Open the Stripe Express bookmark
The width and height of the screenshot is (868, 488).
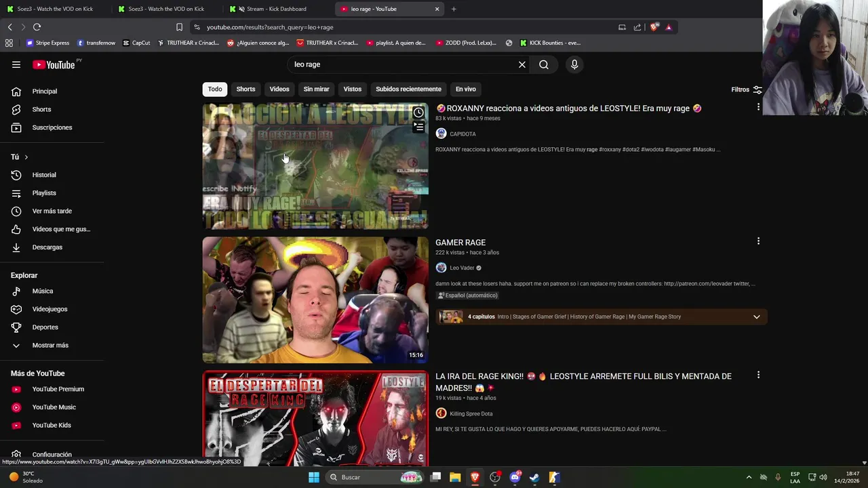[47, 43]
